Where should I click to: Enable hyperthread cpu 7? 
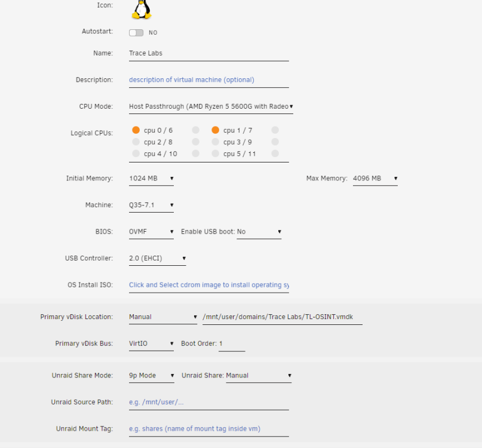click(275, 130)
